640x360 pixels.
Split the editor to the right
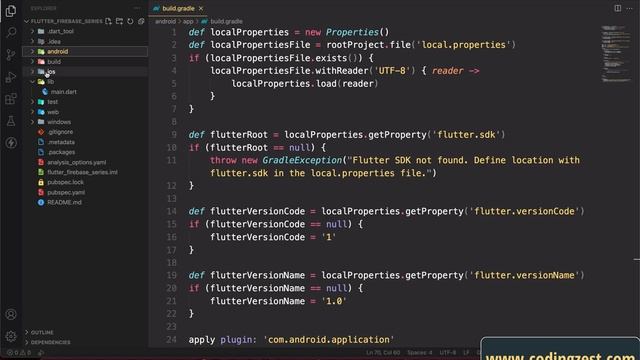point(618,8)
